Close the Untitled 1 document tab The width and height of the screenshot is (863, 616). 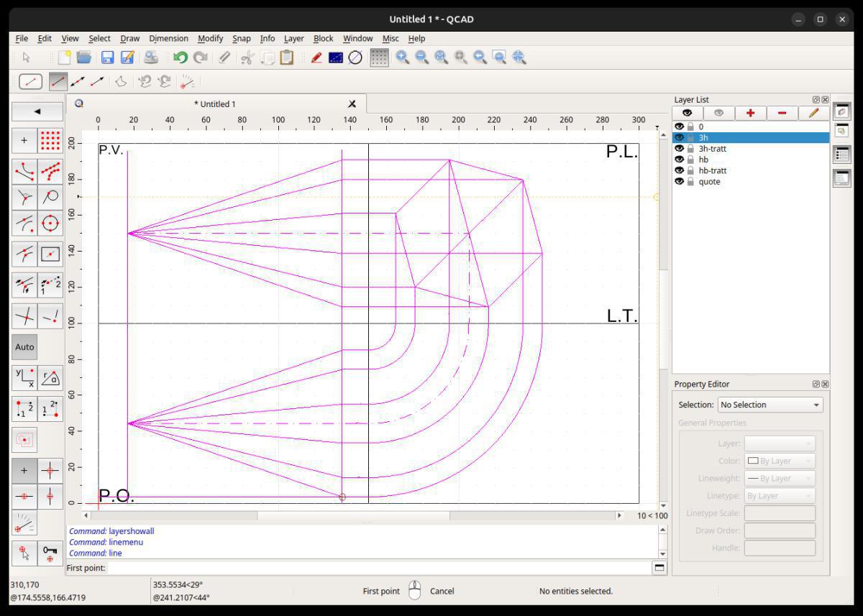pos(352,104)
